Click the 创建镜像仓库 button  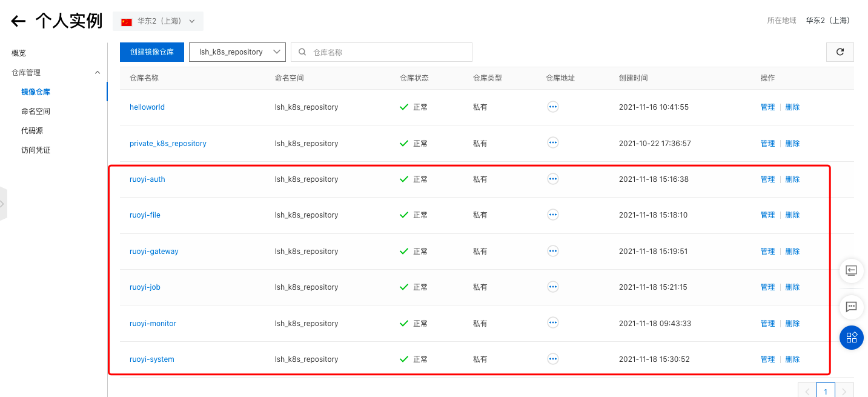pos(151,52)
